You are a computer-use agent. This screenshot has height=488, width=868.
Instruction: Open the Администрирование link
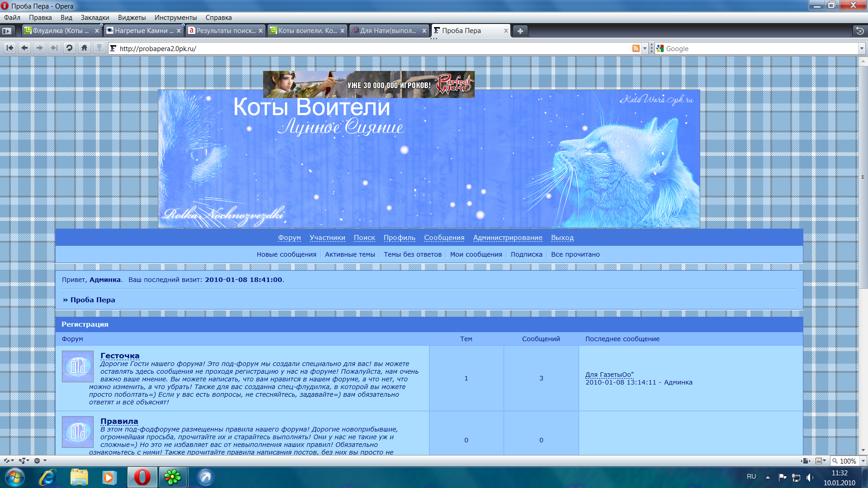coord(508,238)
